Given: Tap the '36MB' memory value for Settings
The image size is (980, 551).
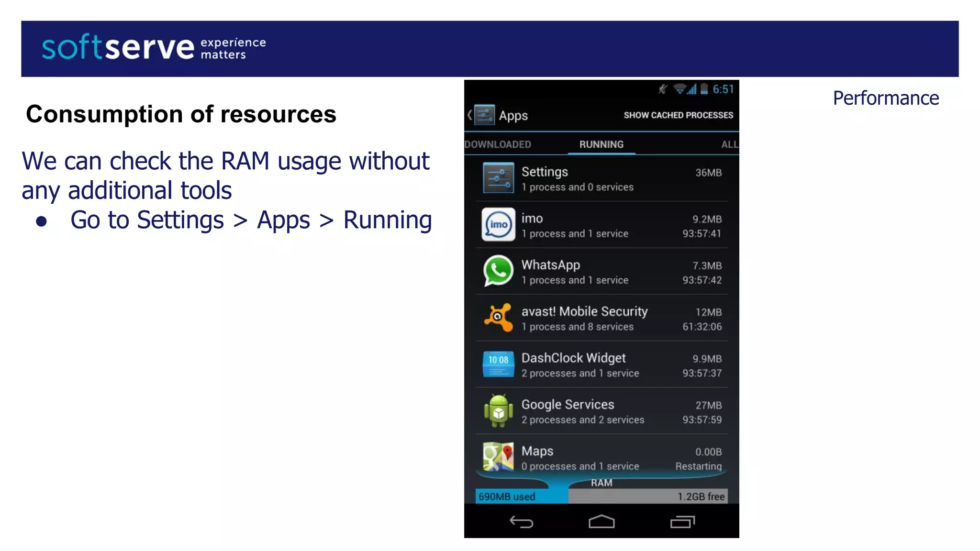Looking at the screenshot, I should [708, 173].
